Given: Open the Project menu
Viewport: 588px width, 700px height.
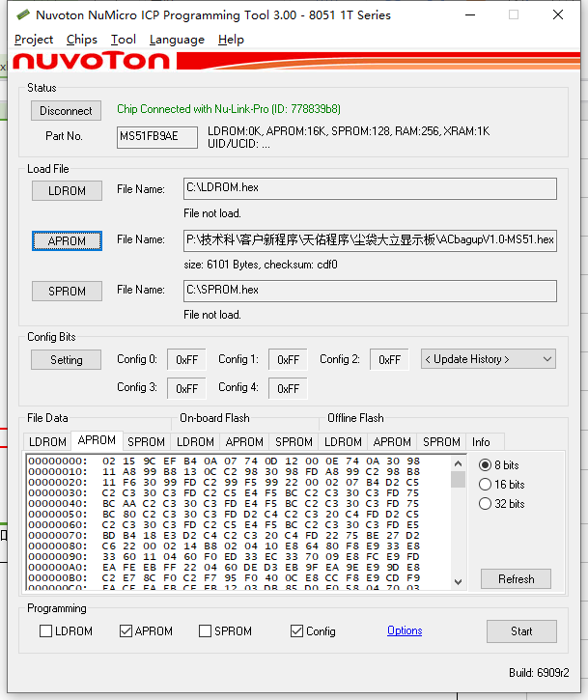Looking at the screenshot, I should coord(34,40).
